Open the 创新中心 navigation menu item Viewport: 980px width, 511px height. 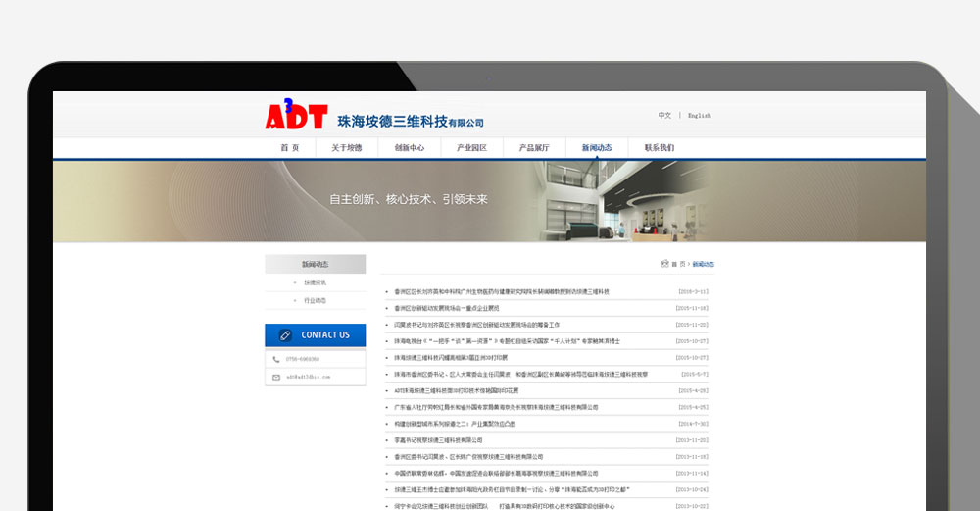pyautogui.click(x=410, y=147)
